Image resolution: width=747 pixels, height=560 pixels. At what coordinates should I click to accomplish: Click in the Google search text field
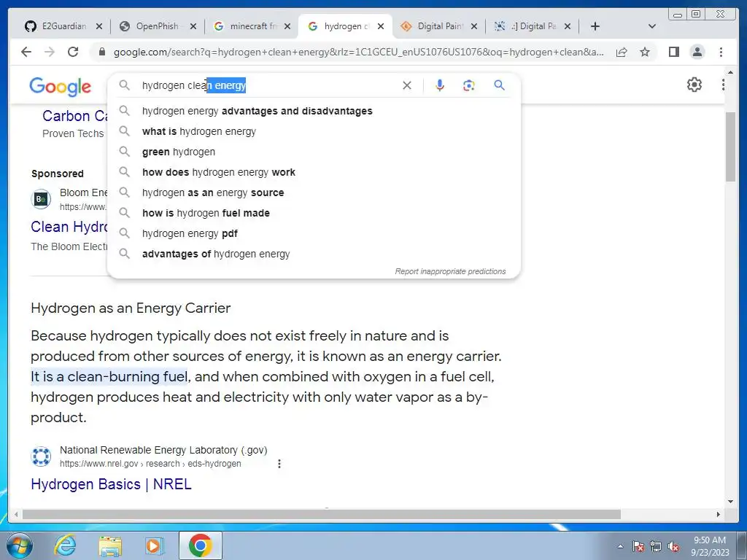pos(269,85)
